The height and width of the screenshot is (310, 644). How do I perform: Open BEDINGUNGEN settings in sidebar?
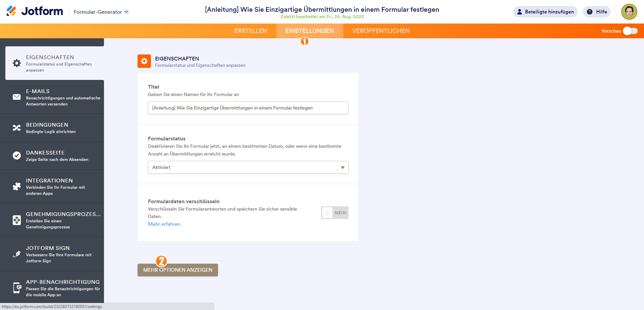[52, 128]
